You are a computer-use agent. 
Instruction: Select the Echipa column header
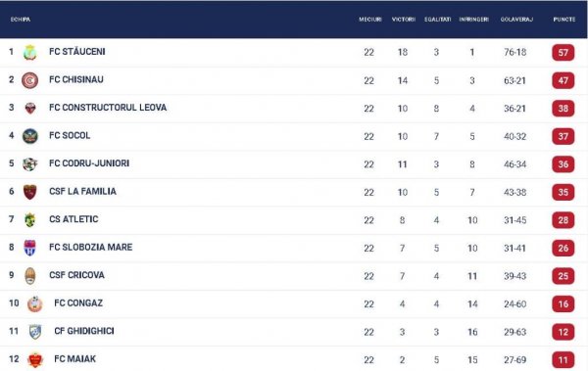pos(21,20)
